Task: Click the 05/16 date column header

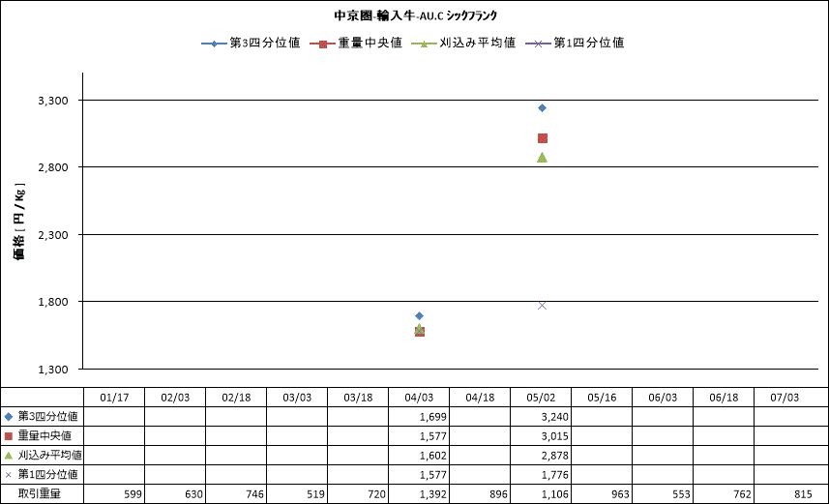Action: [602, 398]
